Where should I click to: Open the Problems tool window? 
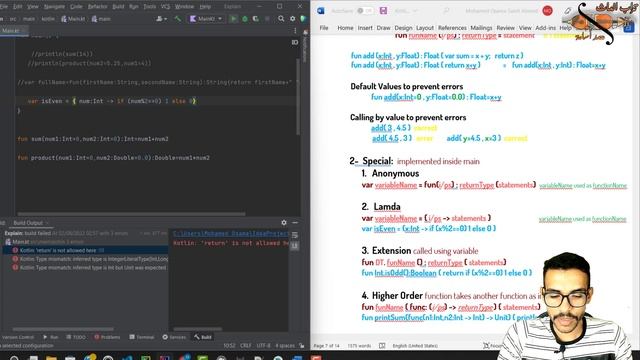coord(107,337)
